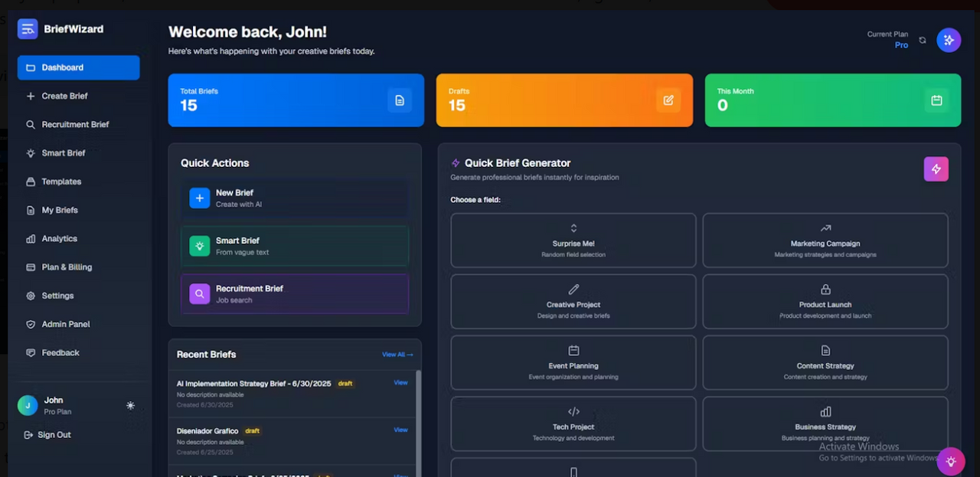980x477 pixels.
Task: Click the floating lightbulb button at bottom right
Action: click(x=951, y=462)
